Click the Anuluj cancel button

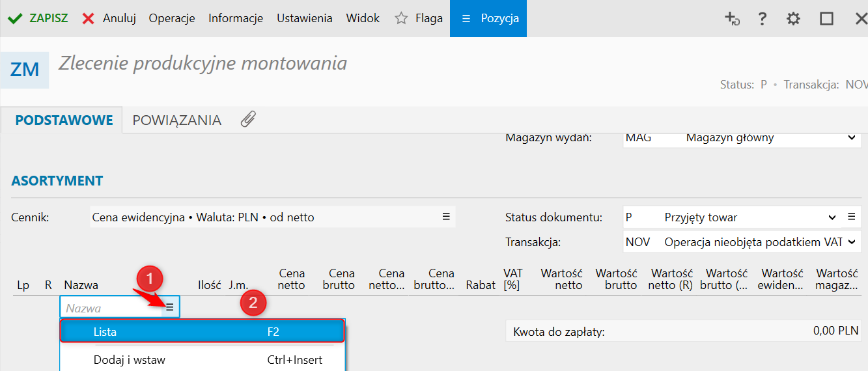[x=109, y=18]
